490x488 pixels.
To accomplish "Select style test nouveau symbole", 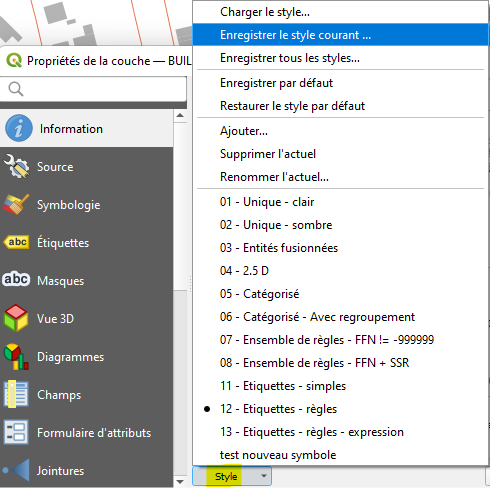I will coord(340,455).
